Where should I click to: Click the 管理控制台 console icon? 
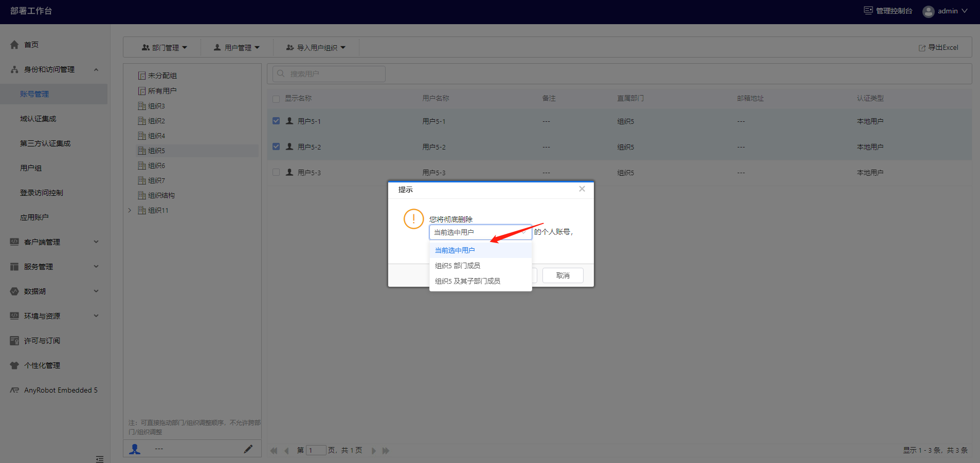tap(868, 10)
